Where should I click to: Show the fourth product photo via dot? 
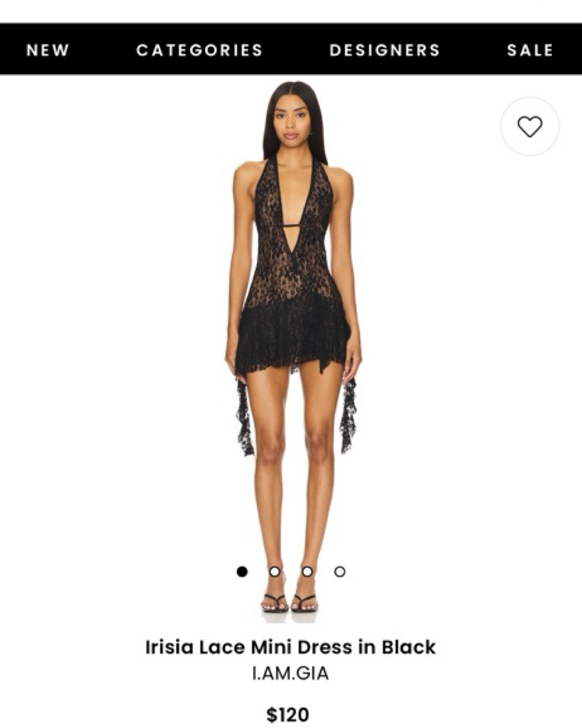[x=340, y=572]
